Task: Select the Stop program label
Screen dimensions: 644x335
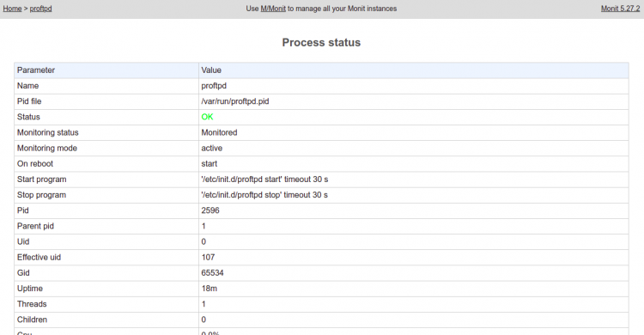Action: tap(41, 195)
